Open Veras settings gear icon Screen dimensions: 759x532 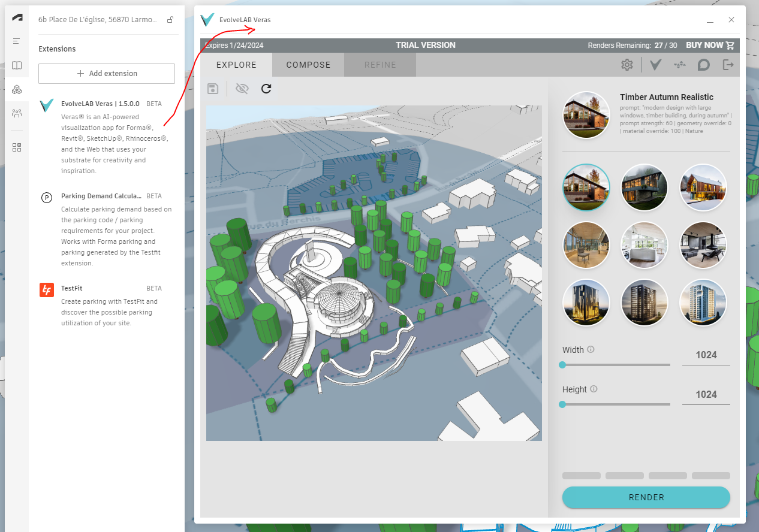627,65
